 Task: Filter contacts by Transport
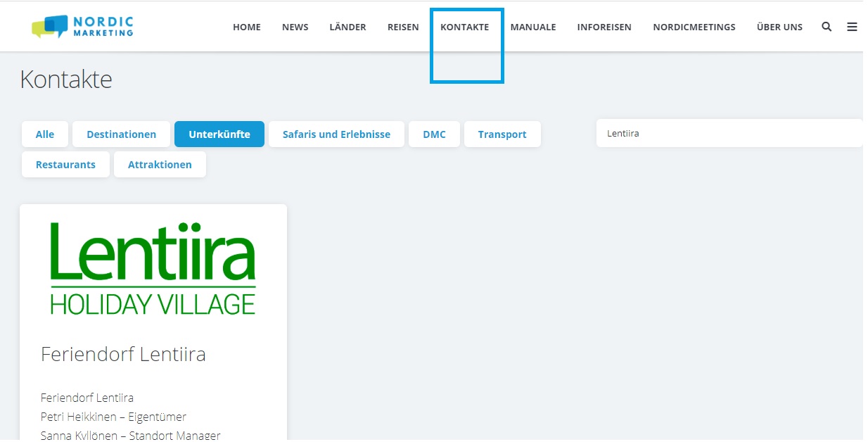point(502,134)
